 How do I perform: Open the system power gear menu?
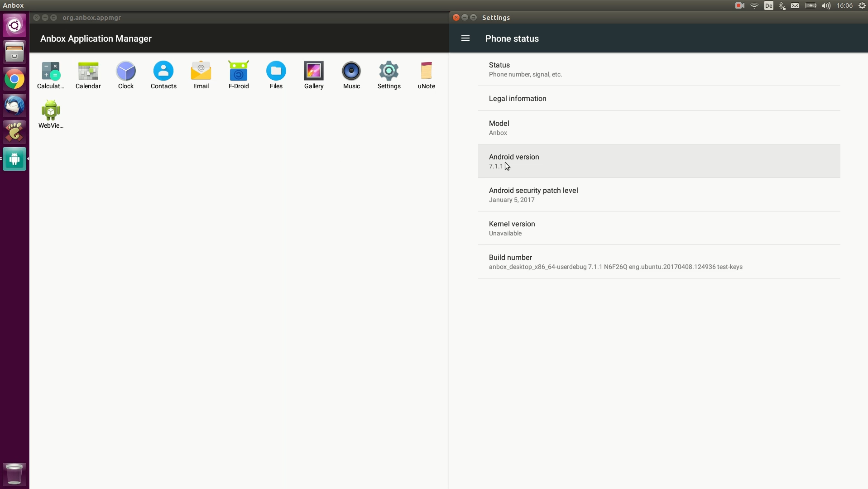(862, 5)
